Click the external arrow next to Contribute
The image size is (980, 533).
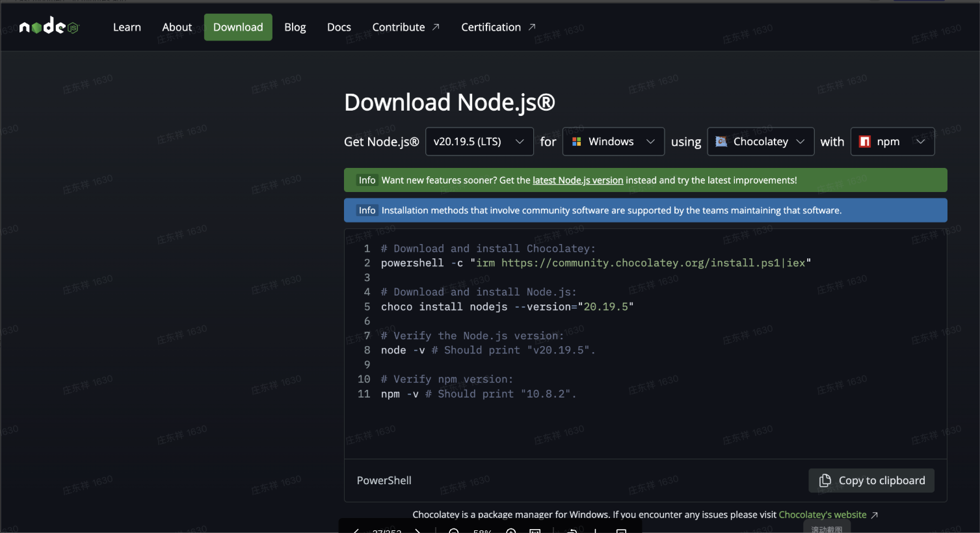(x=436, y=27)
